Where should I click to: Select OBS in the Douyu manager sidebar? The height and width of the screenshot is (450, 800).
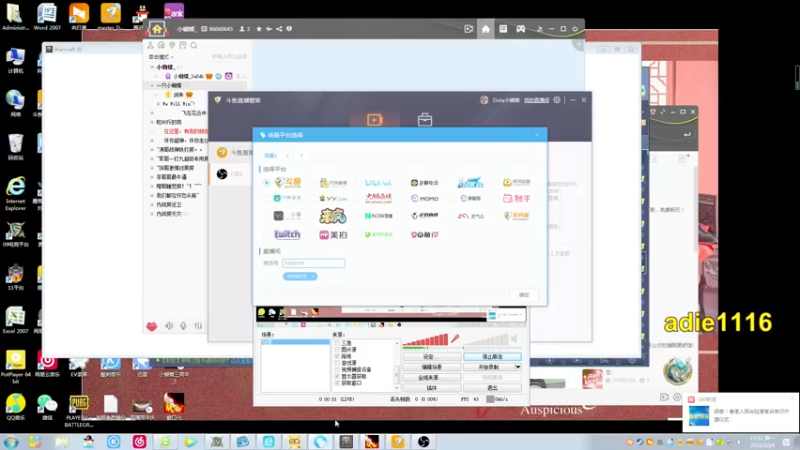[230, 174]
